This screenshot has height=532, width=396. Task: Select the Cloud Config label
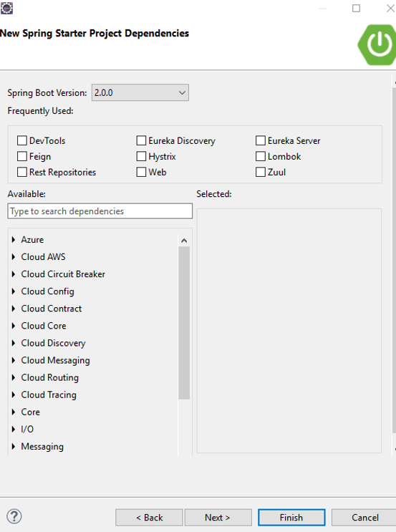point(47,291)
